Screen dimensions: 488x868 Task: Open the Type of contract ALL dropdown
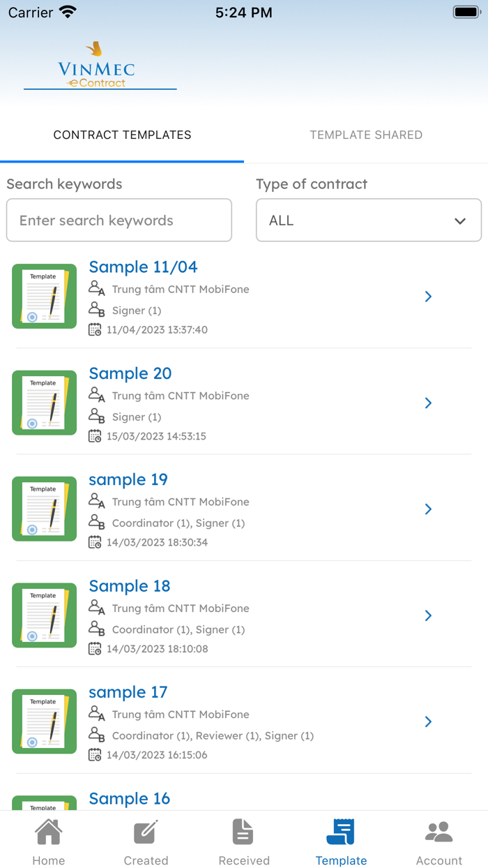tap(369, 220)
